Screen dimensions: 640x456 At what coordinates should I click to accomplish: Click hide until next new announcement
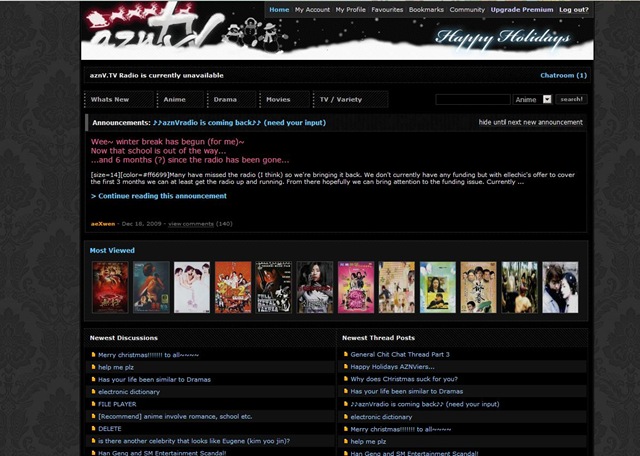click(x=531, y=122)
